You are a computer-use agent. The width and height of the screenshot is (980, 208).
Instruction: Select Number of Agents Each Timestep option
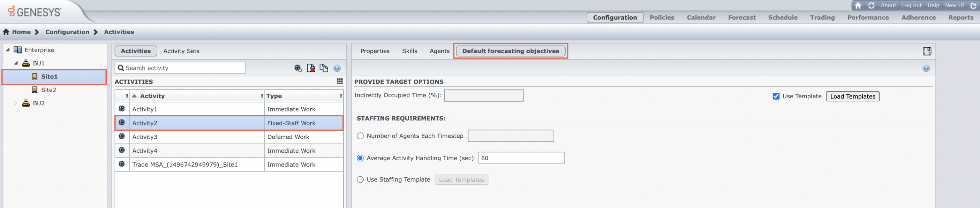360,136
